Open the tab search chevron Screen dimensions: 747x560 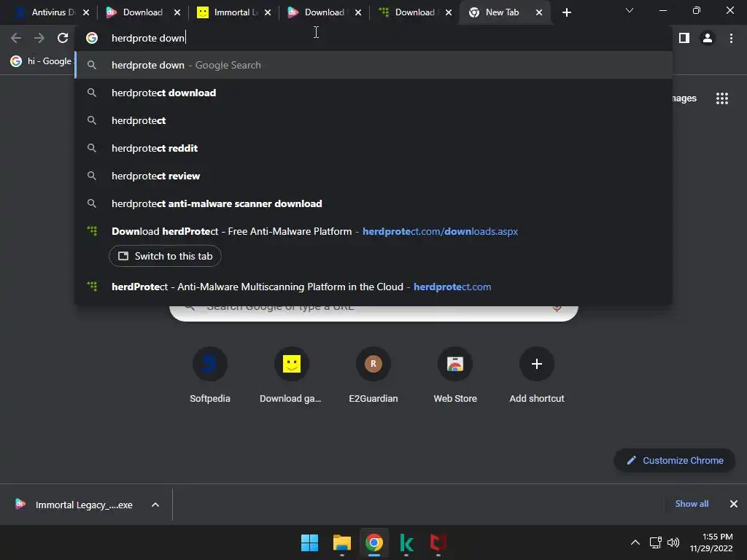[x=630, y=10]
